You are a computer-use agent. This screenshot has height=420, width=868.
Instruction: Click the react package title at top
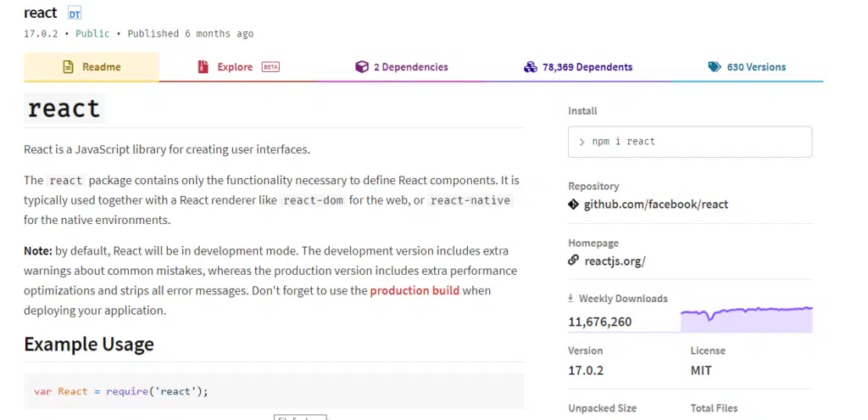pyautogui.click(x=41, y=13)
